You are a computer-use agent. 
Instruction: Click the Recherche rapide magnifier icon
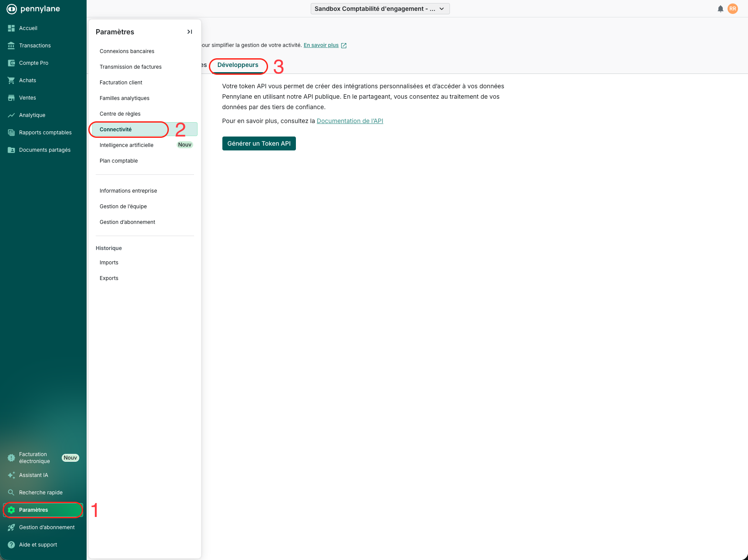[11, 493]
